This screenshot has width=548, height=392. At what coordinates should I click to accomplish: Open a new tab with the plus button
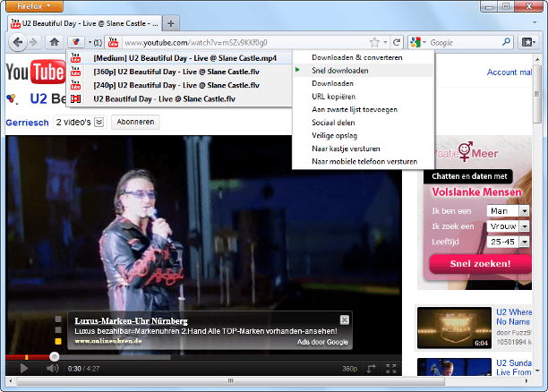(x=170, y=23)
